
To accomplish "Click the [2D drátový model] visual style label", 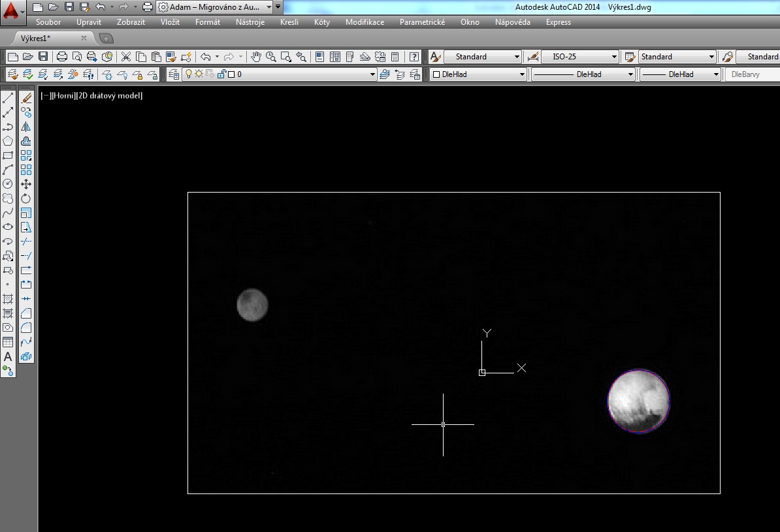I will click(110, 95).
